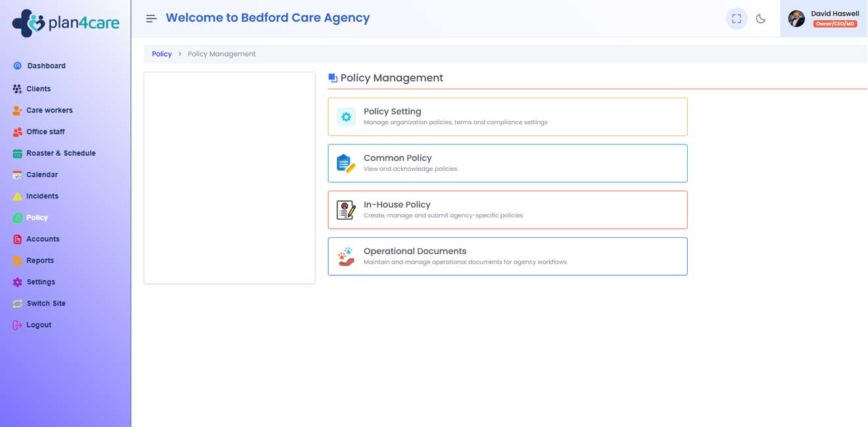
Task: Click the In-House Policy document icon
Action: pos(346,210)
